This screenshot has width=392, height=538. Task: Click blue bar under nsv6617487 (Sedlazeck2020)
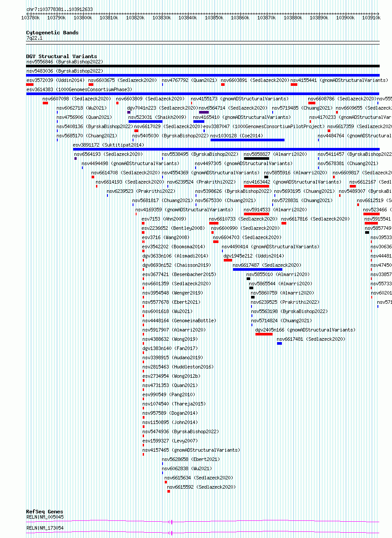258,269
